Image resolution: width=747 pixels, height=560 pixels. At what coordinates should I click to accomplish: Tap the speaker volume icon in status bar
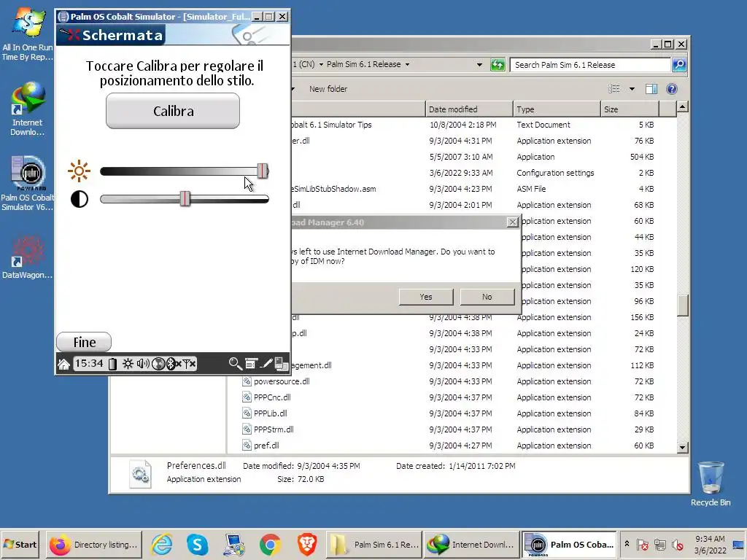143,365
